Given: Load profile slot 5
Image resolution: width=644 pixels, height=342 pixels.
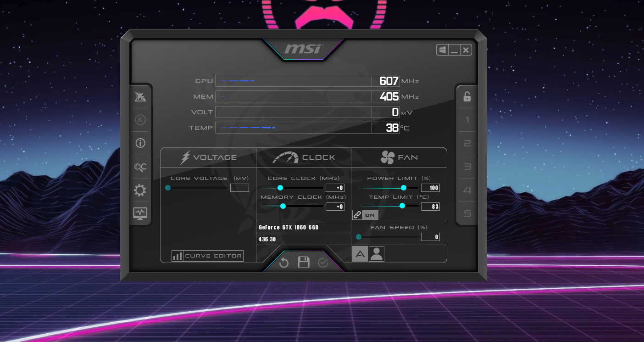Looking at the screenshot, I should pyautogui.click(x=467, y=213).
